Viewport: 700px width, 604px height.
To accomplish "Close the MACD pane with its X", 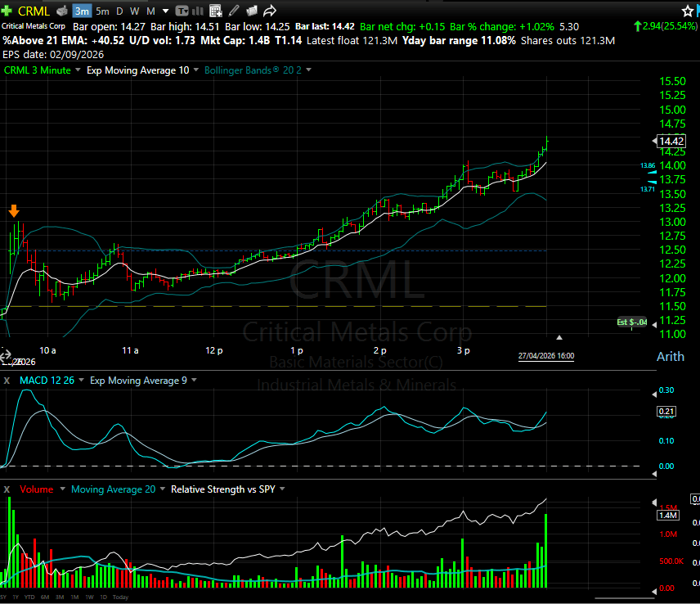I will coord(7,381).
